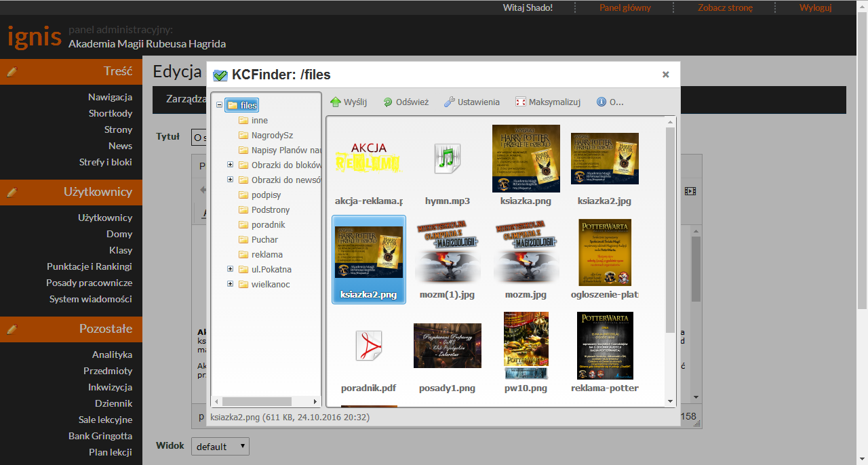Select the poradnik.pdf file icon
This screenshot has height=465, width=868.
(369, 346)
